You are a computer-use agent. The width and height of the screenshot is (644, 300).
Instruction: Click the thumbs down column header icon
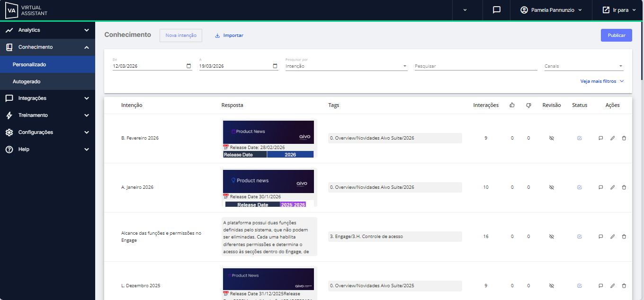click(528, 105)
